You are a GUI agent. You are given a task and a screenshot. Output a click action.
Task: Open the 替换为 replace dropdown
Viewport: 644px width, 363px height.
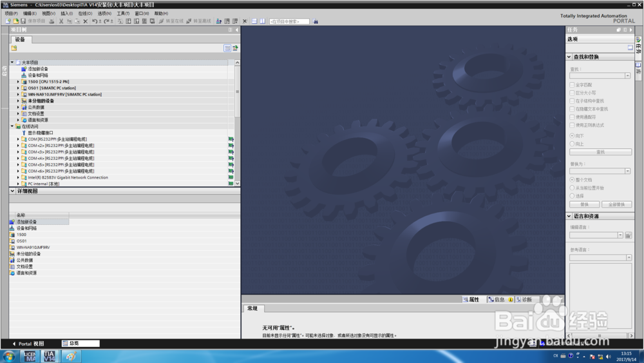[627, 171]
